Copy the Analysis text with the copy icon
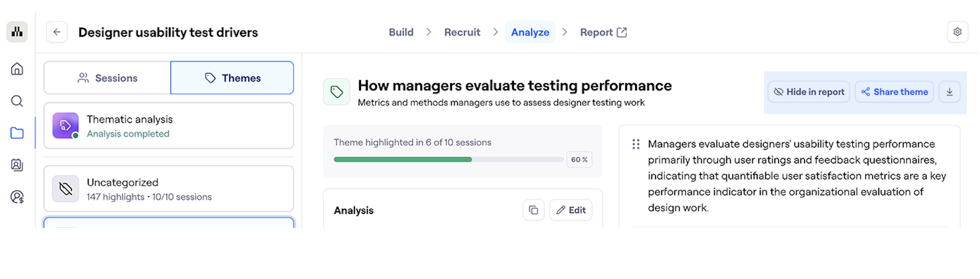980x279 pixels. [533, 210]
